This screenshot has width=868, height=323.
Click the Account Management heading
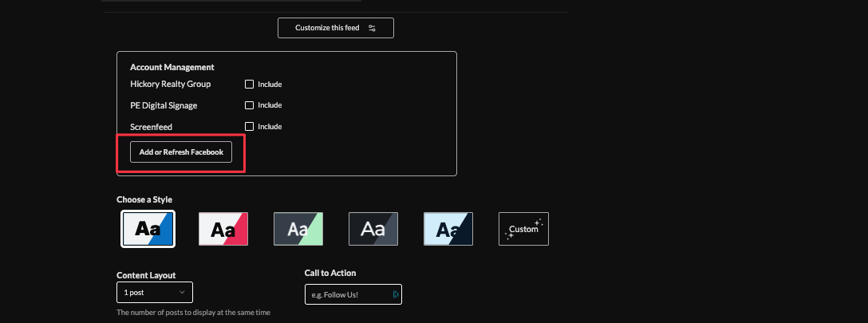(x=172, y=68)
